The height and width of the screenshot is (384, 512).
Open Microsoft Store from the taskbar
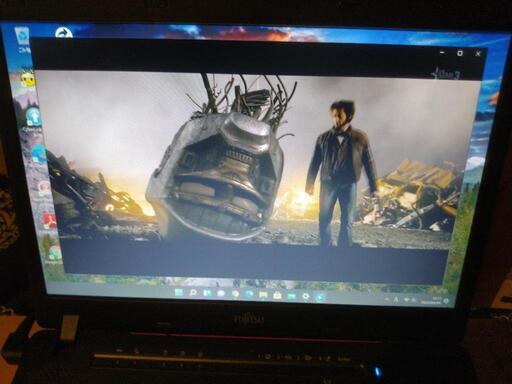click(277, 295)
